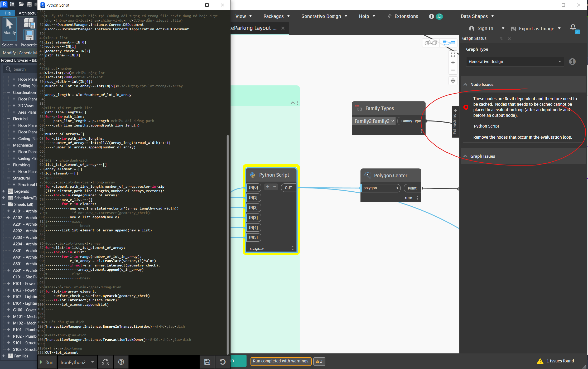Viewport: 588px width, 369px height.
Task: Open the notifications bell
Action: coord(573,27)
